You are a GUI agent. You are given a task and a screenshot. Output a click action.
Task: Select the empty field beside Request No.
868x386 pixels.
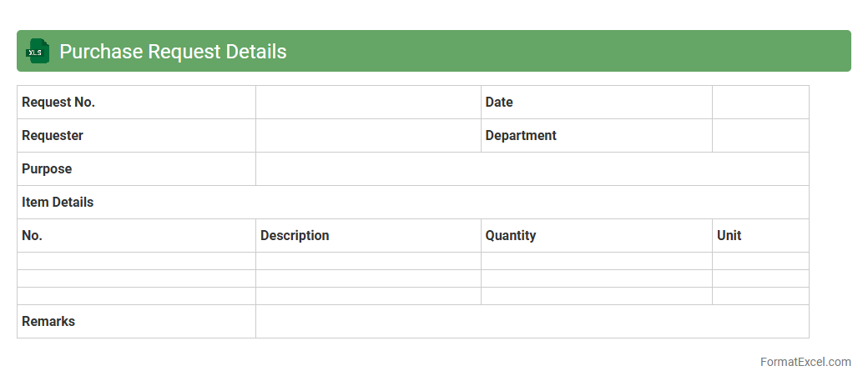[368, 103]
